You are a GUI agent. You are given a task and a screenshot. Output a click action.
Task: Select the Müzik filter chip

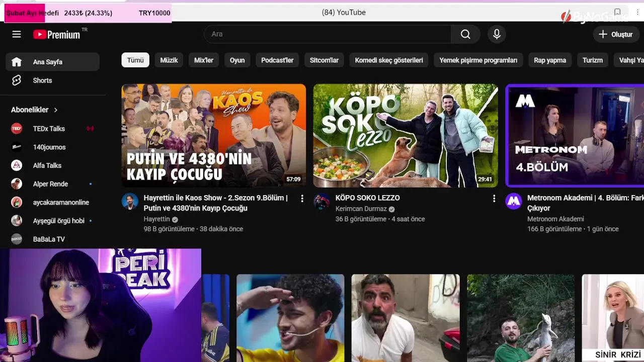click(x=169, y=60)
